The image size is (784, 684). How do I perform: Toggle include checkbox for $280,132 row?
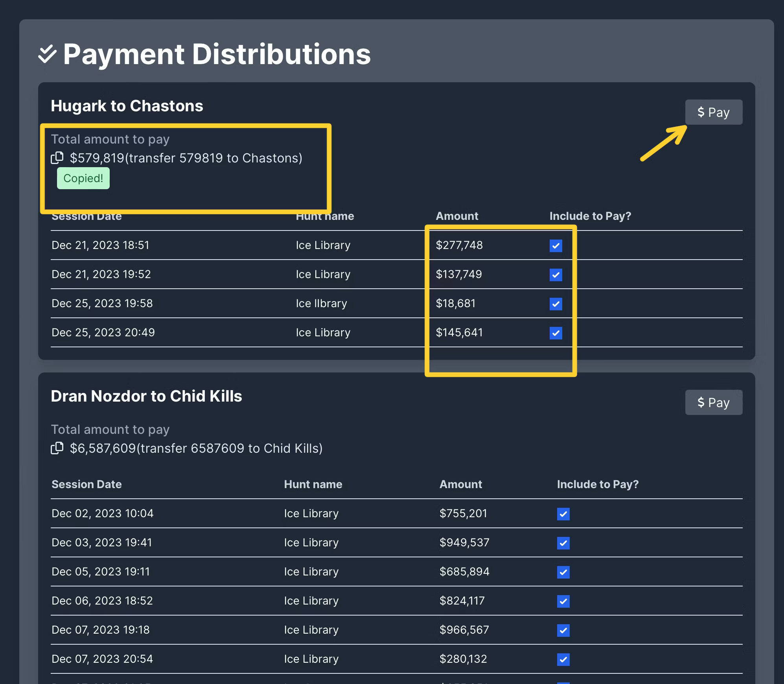click(563, 659)
